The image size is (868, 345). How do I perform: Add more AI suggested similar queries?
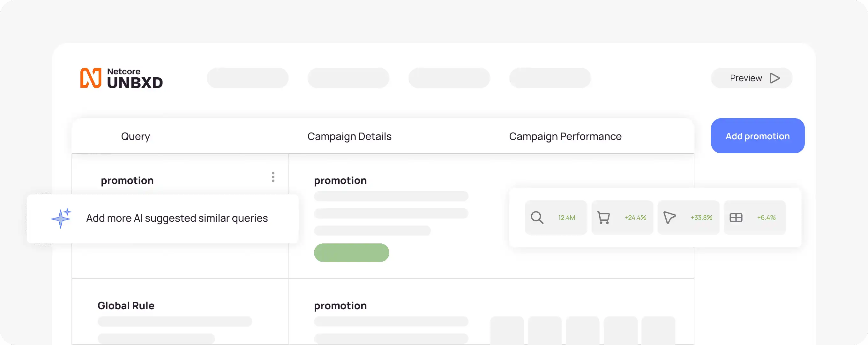(176, 218)
